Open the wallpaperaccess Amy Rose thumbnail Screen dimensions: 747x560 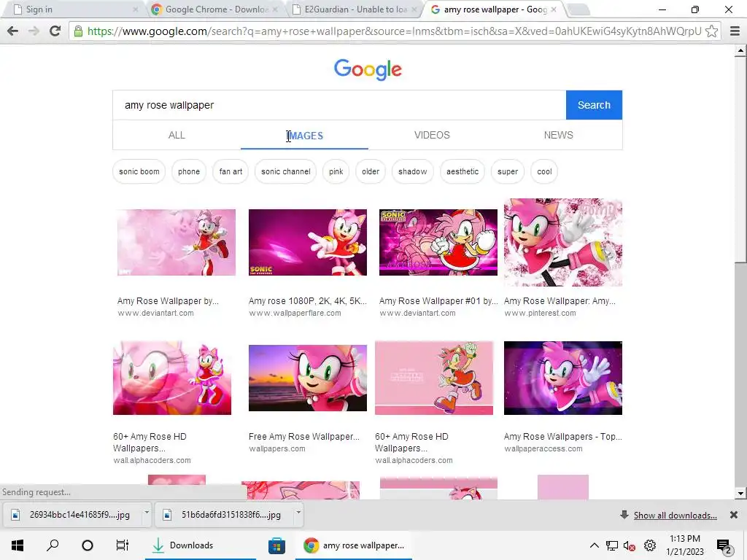[x=563, y=378]
